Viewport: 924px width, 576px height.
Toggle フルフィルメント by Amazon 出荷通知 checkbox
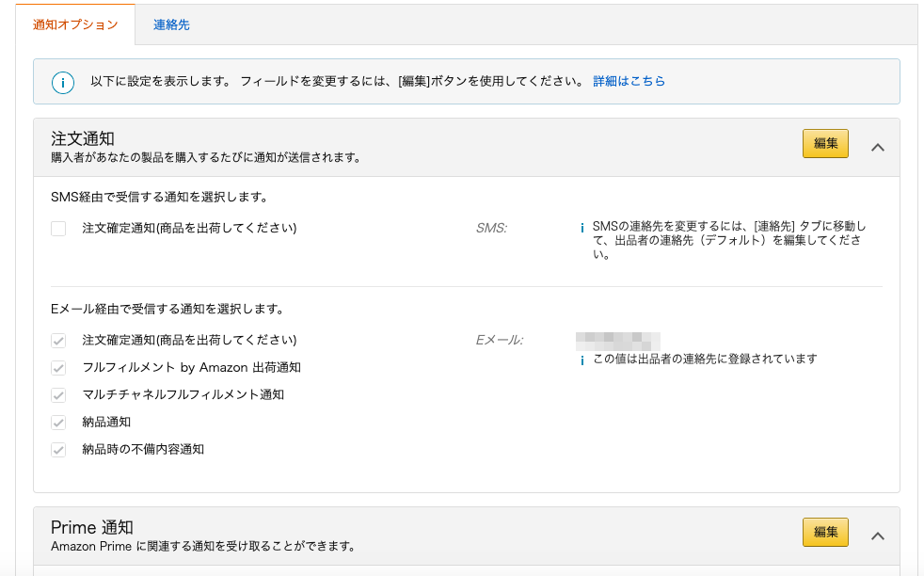coord(58,368)
